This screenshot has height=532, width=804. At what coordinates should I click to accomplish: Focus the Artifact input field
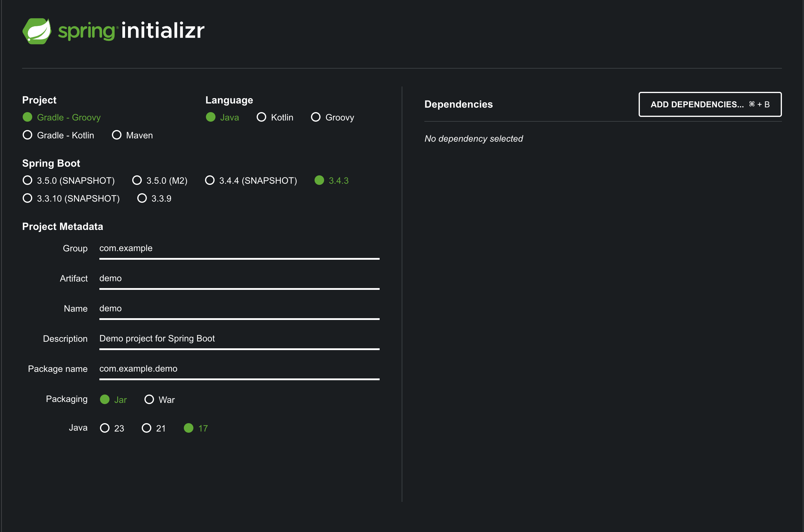[239, 278]
